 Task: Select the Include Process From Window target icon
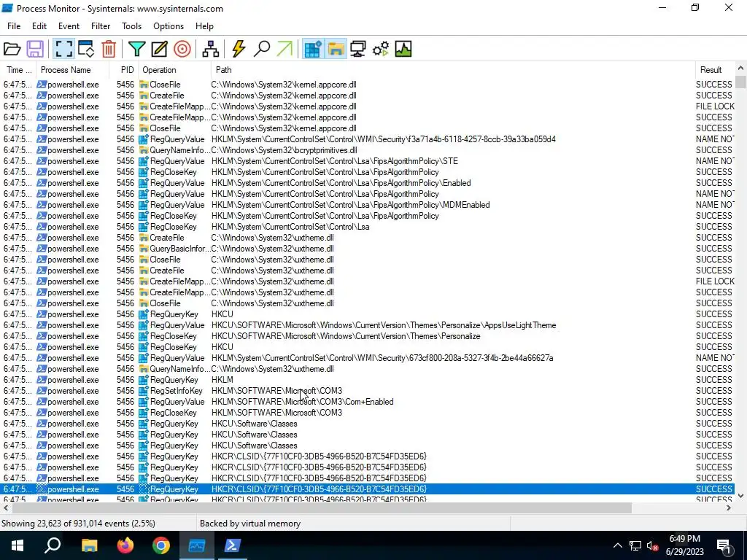(182, 49)
